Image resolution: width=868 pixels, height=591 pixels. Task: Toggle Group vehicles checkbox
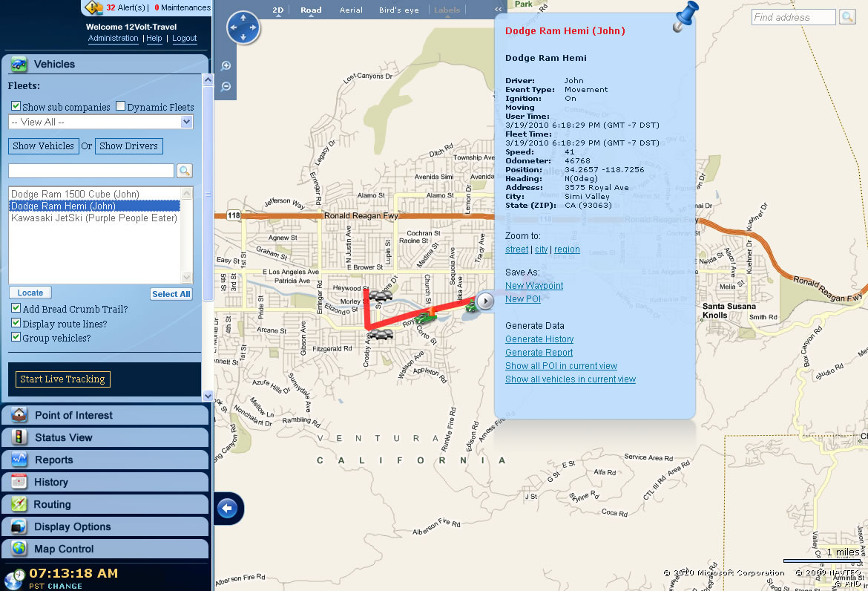pyautogui.click(x=16, y=337)
